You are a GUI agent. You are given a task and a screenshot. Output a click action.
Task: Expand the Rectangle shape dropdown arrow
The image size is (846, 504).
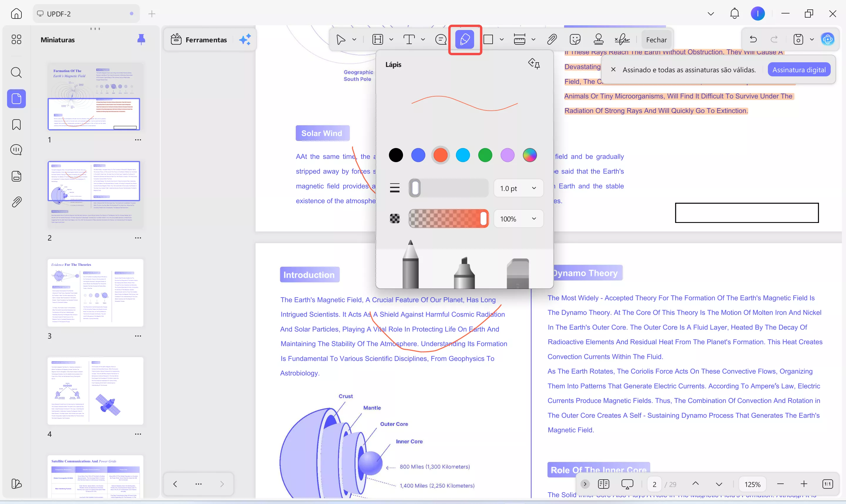(502, 39)
